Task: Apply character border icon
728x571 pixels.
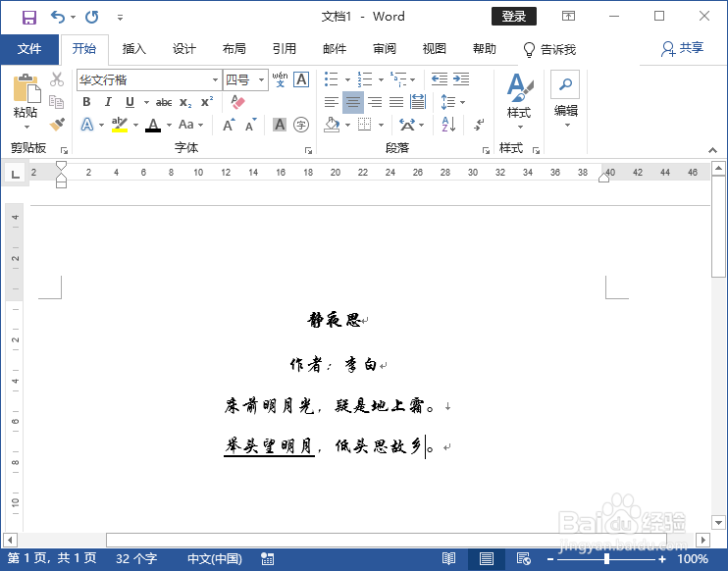Action: pyautogui.click(x=301, y=79)
